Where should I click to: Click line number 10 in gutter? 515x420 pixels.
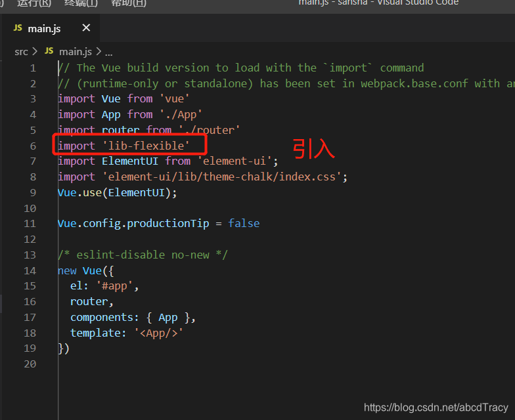click(30, 209)
